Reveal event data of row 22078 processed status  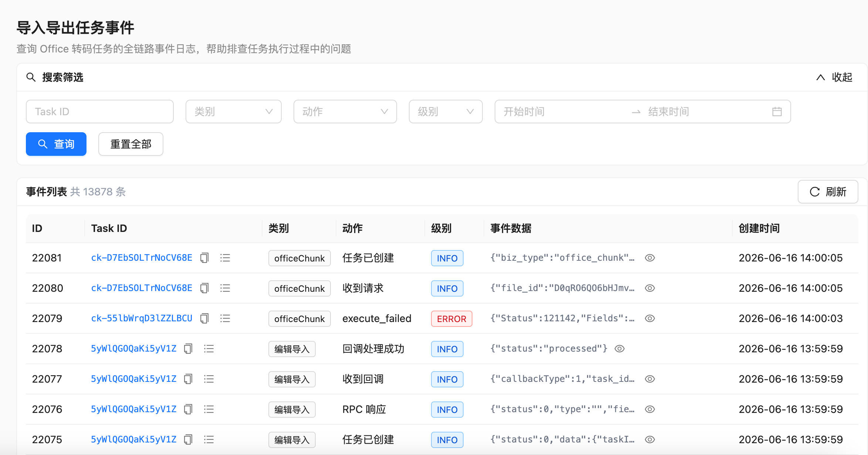tap(620, 349)
